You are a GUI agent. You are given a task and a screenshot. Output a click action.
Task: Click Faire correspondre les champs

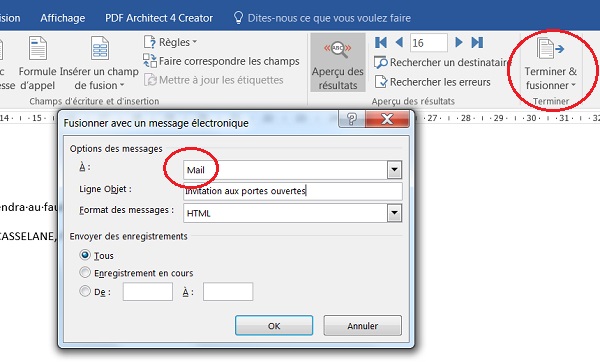(x=221, y=61)
